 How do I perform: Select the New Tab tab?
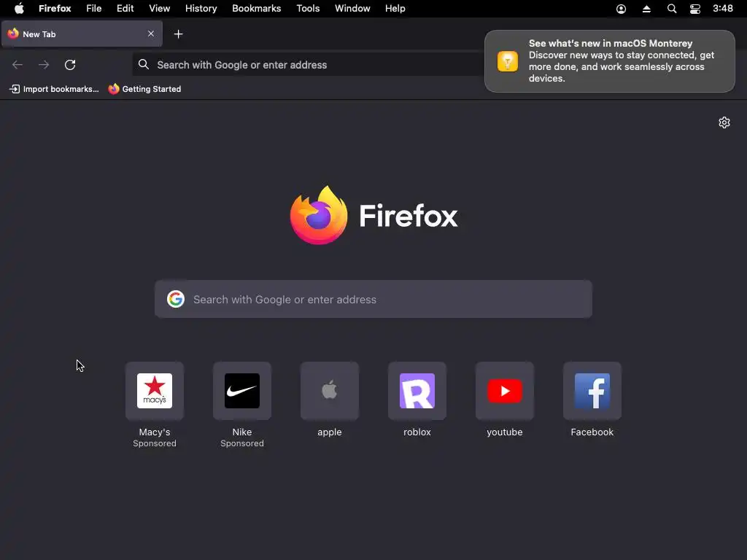tap(82, 34)
